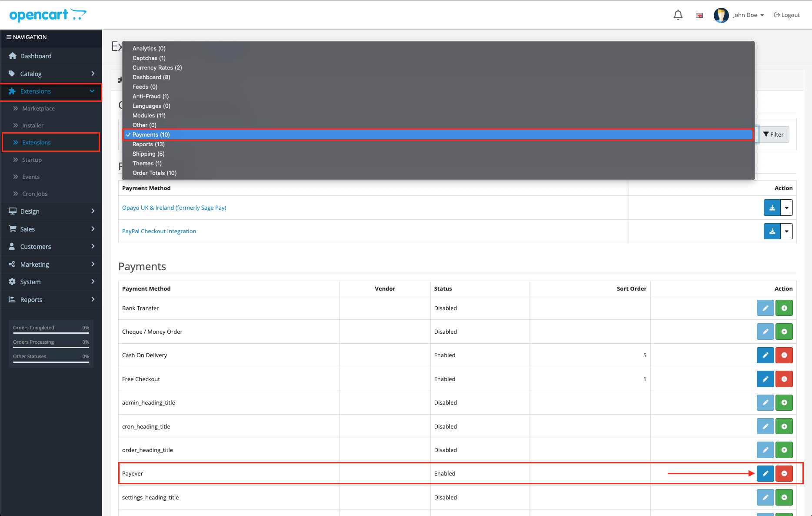Install cron_heading_title payment row
The width and height of the screenshot is (812, 516).
(x=784, y=426)
